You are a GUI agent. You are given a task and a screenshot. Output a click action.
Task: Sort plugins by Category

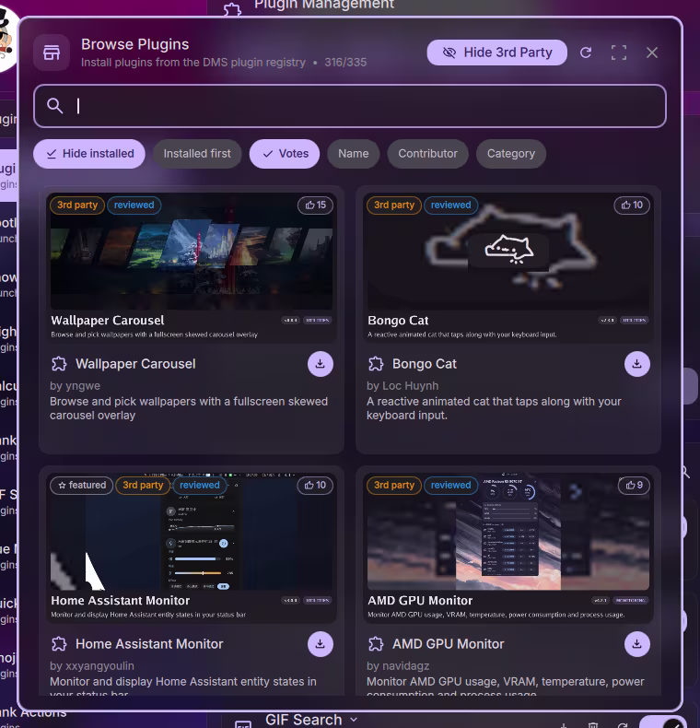point(510,154)
